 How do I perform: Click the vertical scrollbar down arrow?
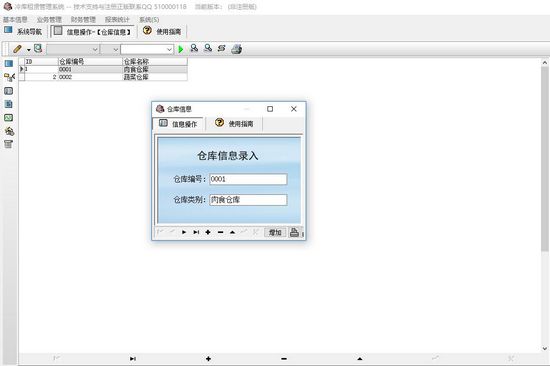coord(545,348)
